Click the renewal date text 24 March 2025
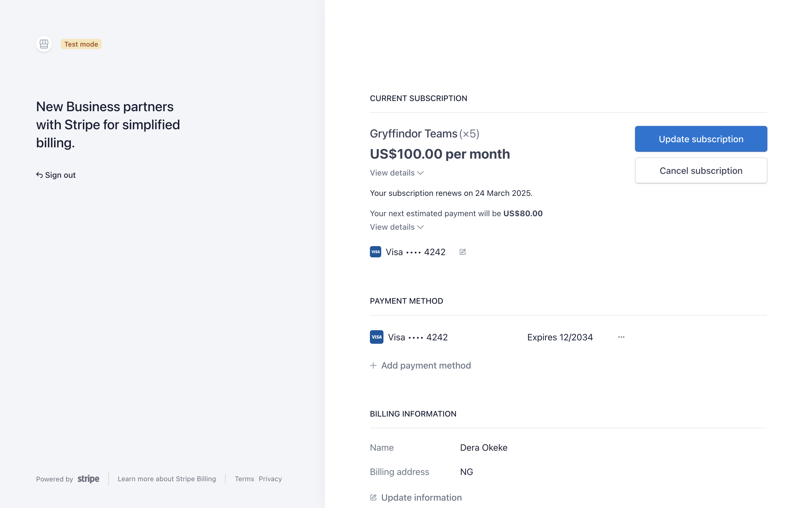Viewport: 812px width, 508px height. 503,193
